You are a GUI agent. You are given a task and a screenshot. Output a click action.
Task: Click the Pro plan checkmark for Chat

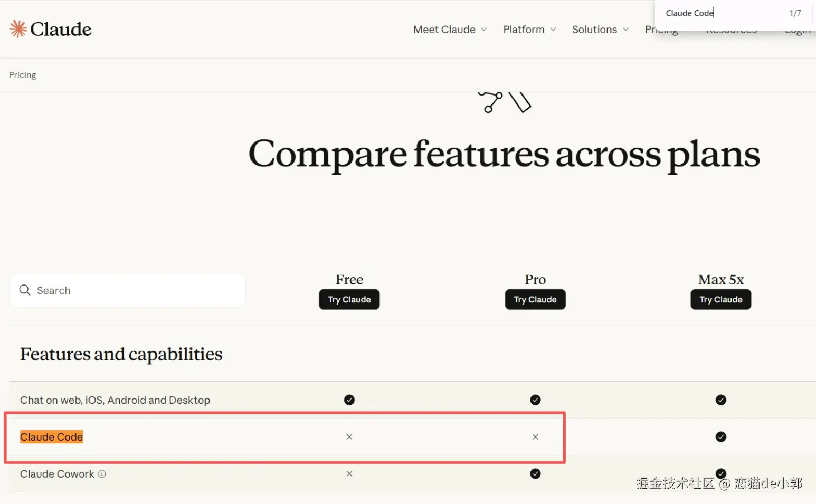tap(535, 400)
